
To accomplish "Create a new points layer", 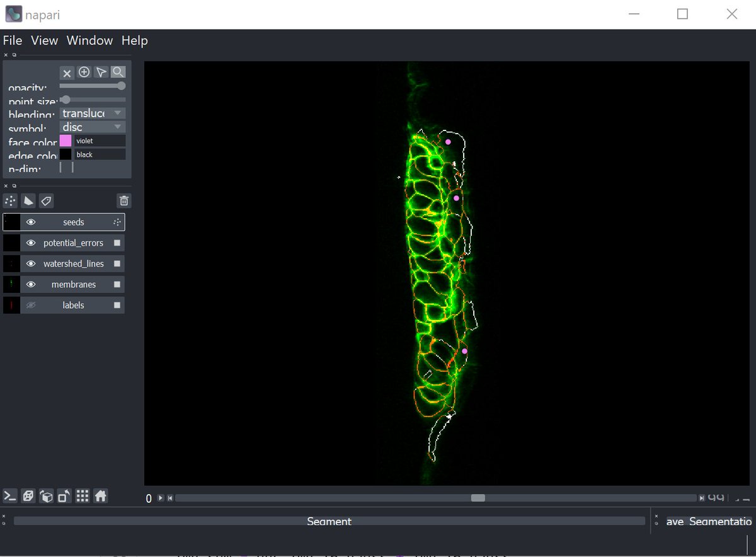I will [x=11, y=201].
